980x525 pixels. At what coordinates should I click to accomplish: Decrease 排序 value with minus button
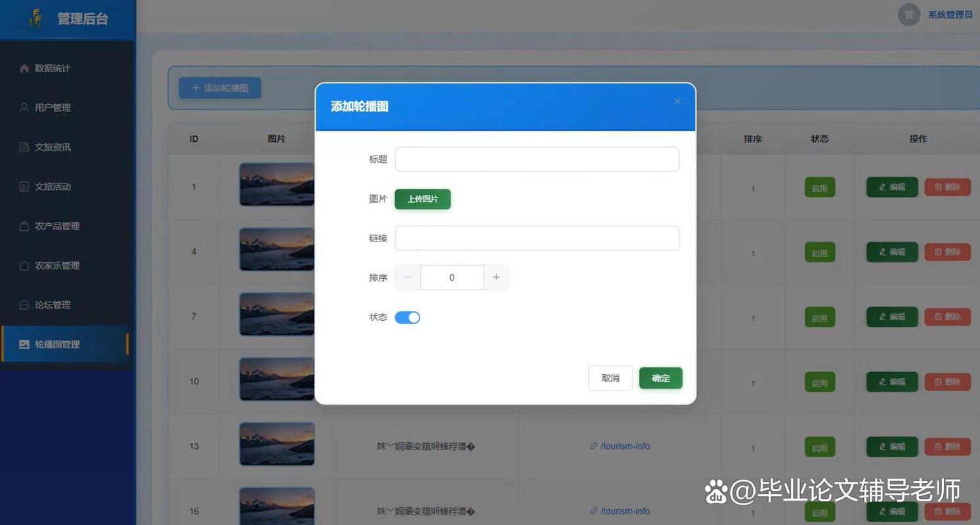[408, 278]
